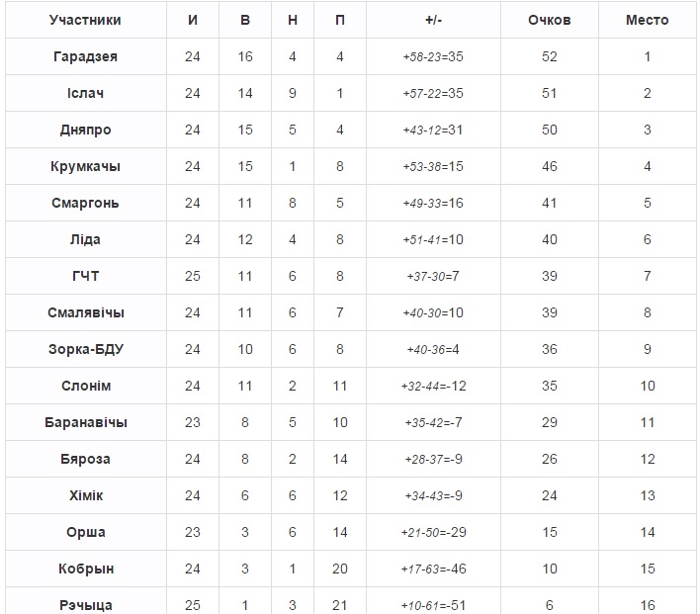700x614 pixels.
Task: Click the +/- column header
Action: click(432, 20)
